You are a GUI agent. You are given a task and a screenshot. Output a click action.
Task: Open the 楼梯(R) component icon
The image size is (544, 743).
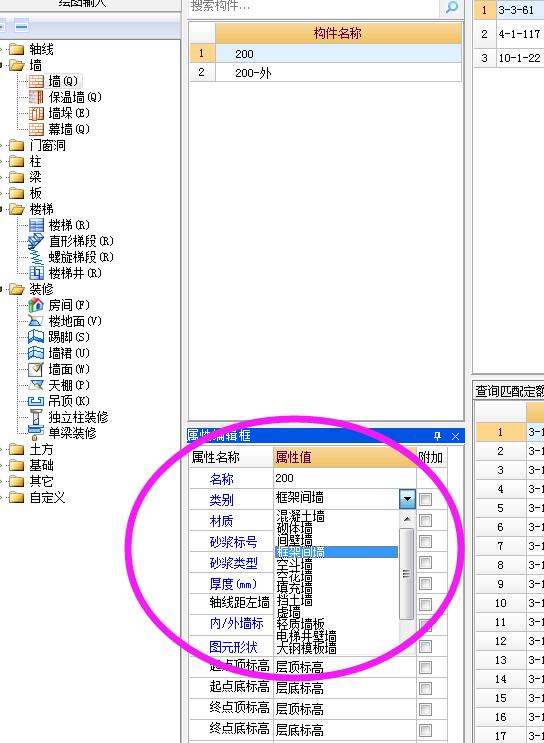[x=36, y=225]
